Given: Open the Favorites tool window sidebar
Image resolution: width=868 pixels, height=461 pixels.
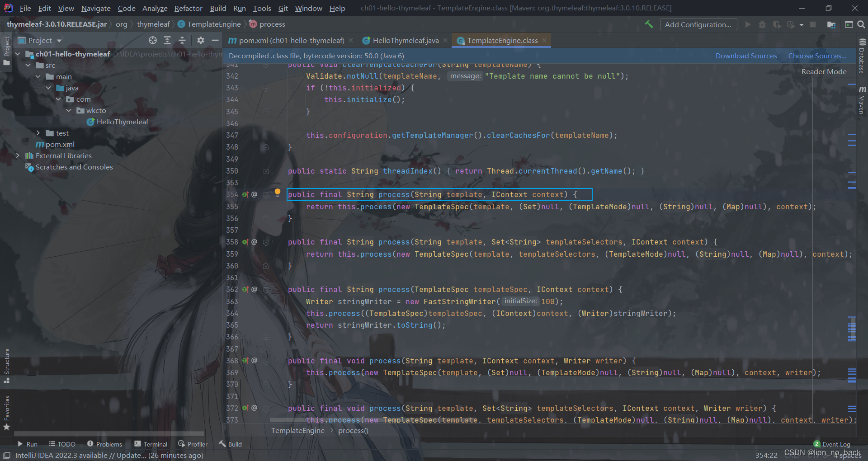Looking at the screenshot, I should click(x=6, y=413).
